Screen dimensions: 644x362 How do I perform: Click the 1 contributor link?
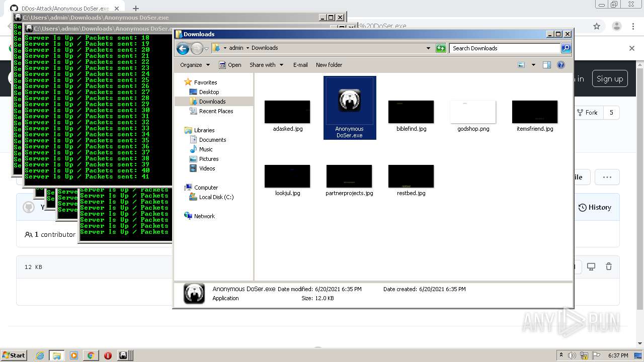tap(50, 234)
